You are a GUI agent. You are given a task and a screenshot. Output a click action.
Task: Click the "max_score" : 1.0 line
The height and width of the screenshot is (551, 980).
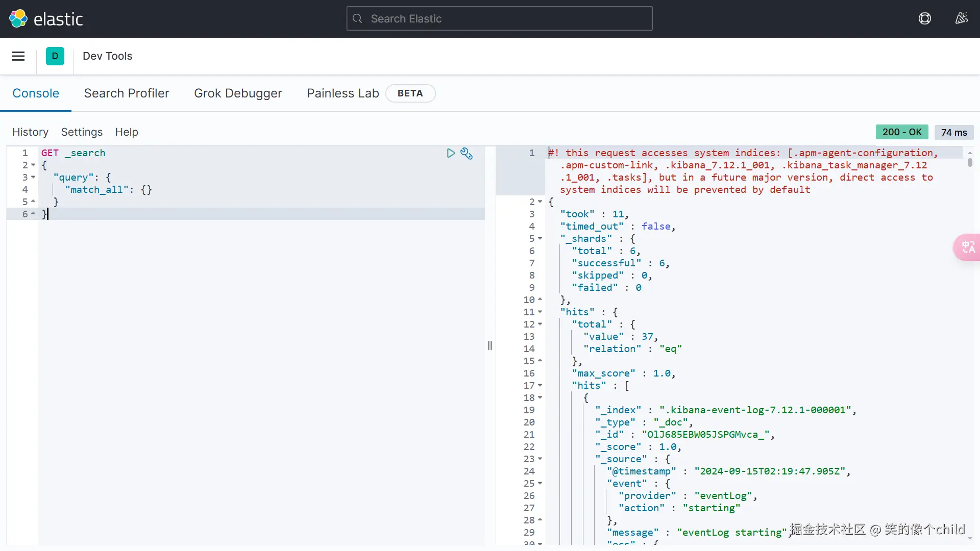point(624,373)
